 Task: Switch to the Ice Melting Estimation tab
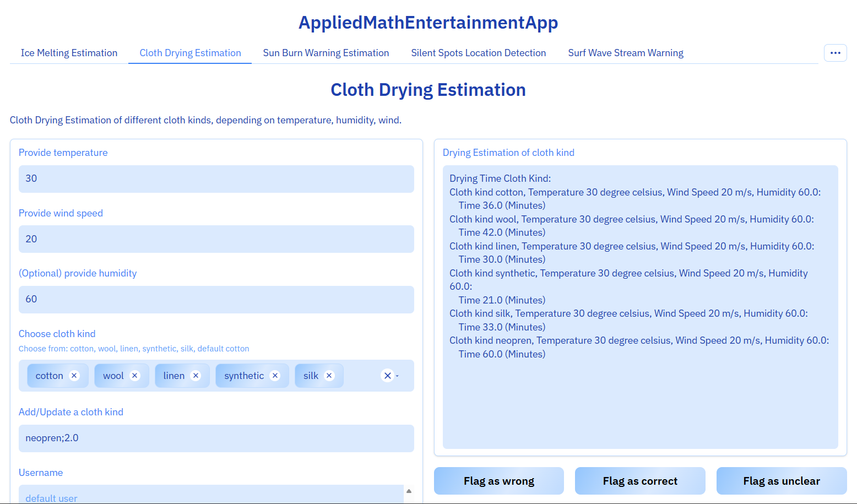point(69,52)
